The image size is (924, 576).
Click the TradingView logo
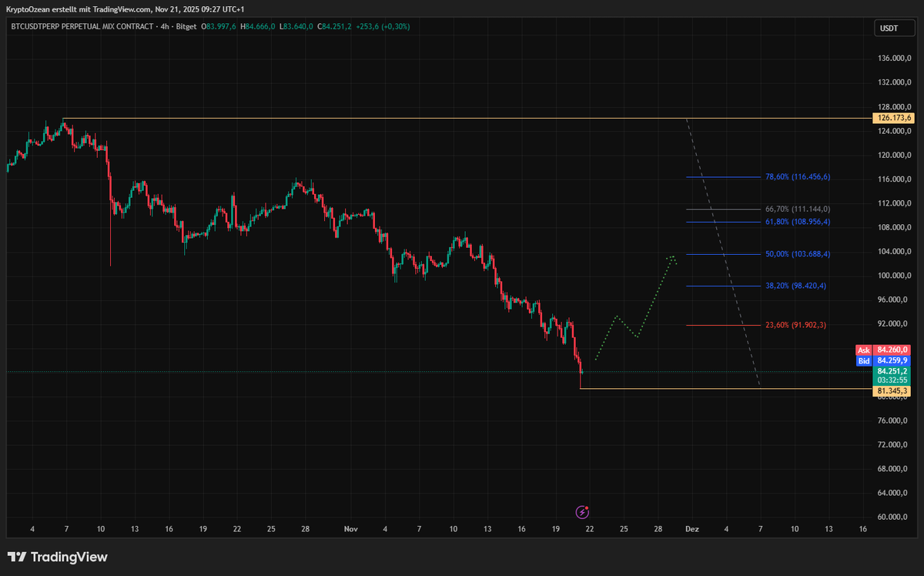pyautogui.click(x=58, y=557)
